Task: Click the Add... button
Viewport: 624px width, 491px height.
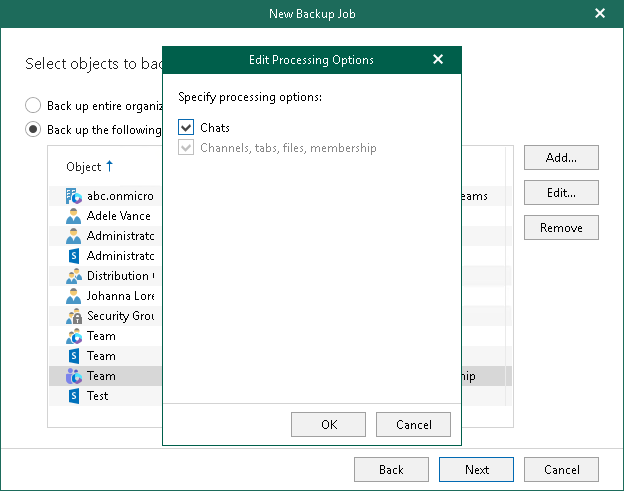Action: [x=561, y=158]
